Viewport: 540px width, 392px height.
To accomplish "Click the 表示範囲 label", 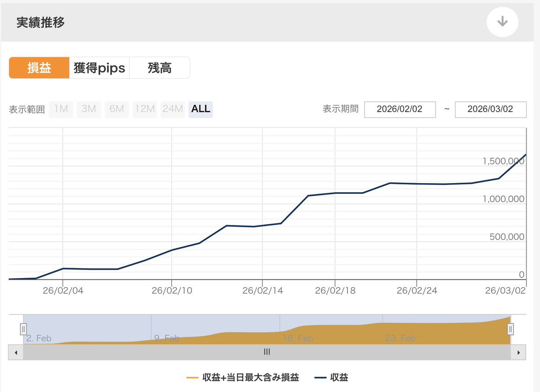I will point(27,109).
